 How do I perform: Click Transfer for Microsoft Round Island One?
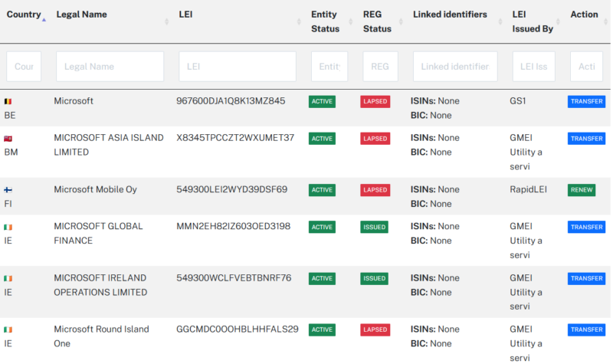586,330
